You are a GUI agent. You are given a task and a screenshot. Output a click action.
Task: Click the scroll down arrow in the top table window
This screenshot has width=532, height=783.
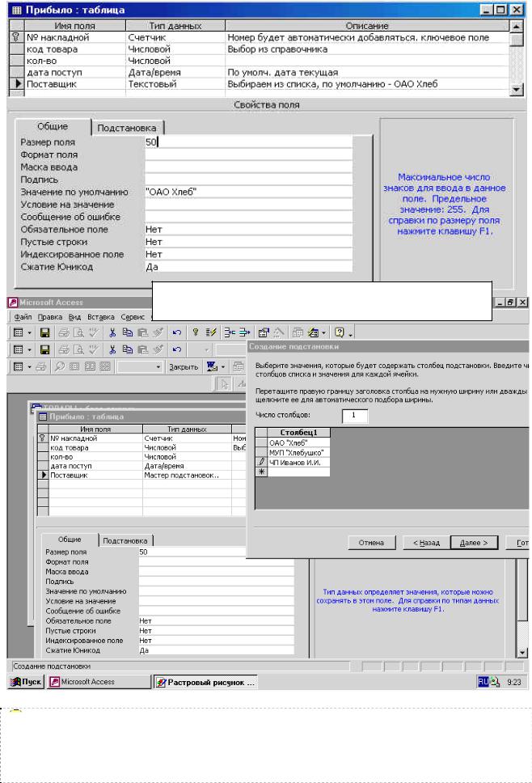point(517,90)
